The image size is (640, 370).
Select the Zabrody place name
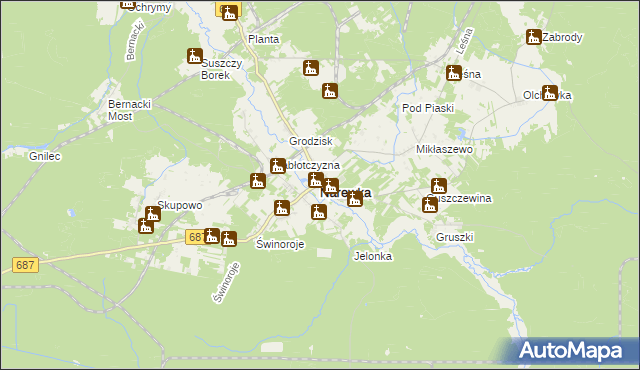pos(562,38)
